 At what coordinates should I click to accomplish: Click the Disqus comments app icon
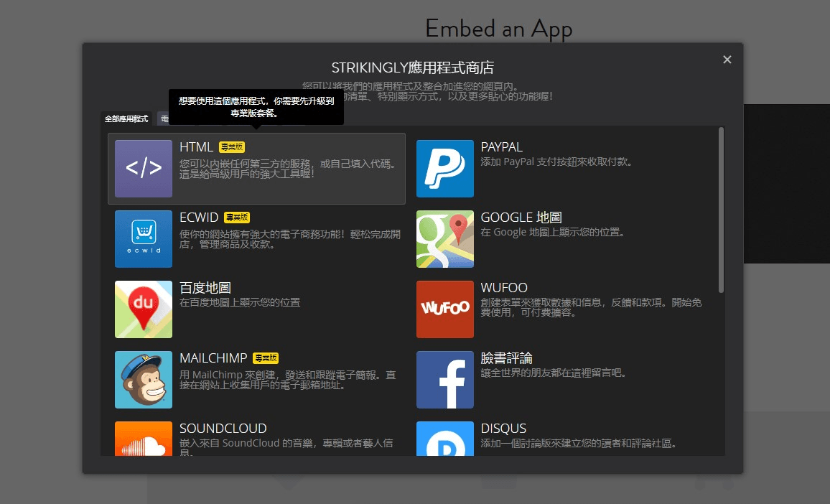tap(444, 442)
